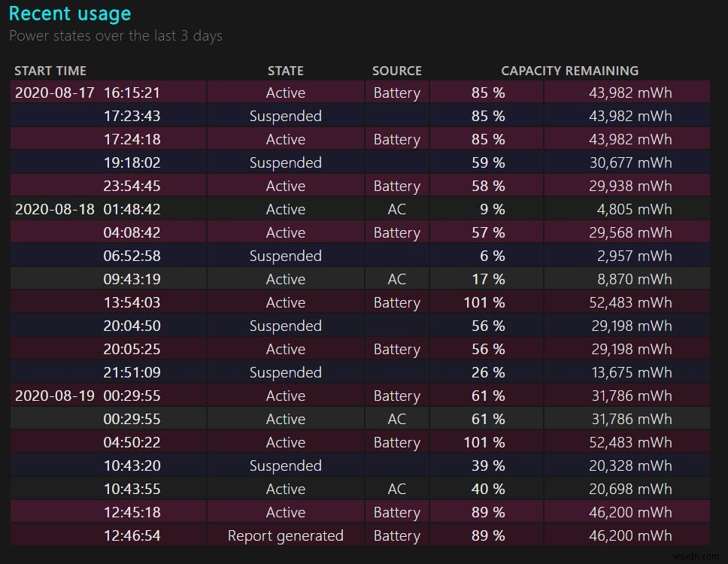Click the 30,677 mWh value
The image size is (728, 564).
pyautogui.click(x=630, y=162)
